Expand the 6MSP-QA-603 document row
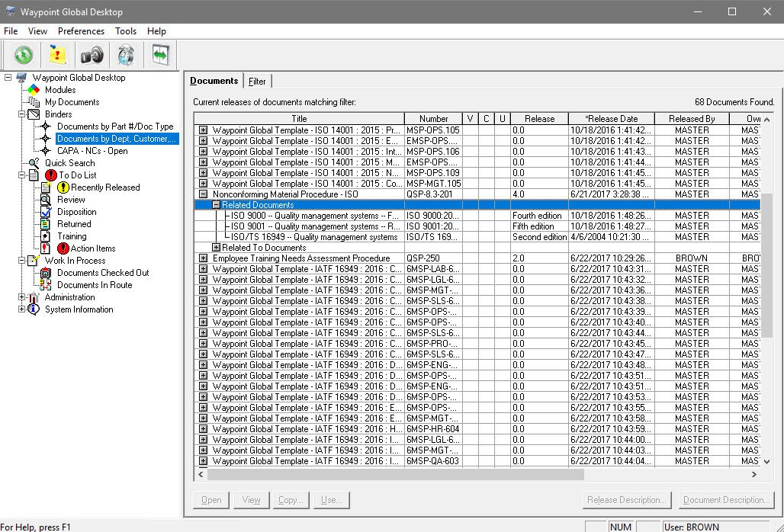This screenshot has height=532, width=784. click(x=203, y=461)
